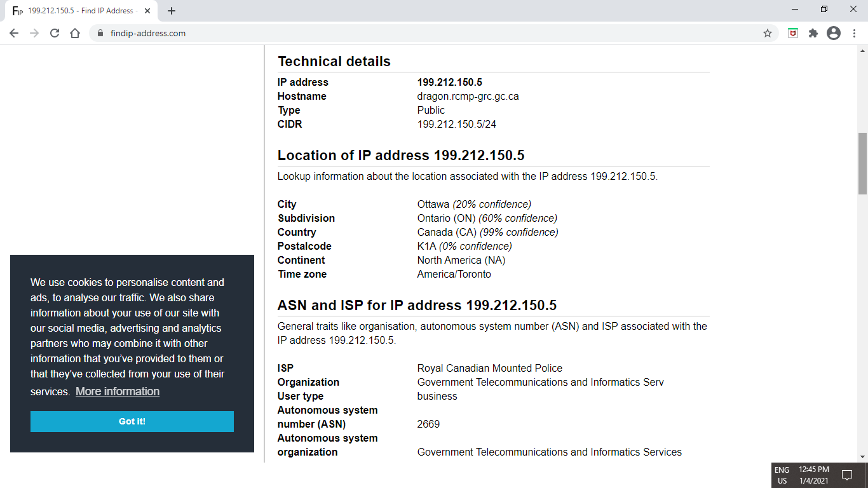The image size is (868, 488).
Task: Click the Technical details heading
Action: [x=334, y=62]
